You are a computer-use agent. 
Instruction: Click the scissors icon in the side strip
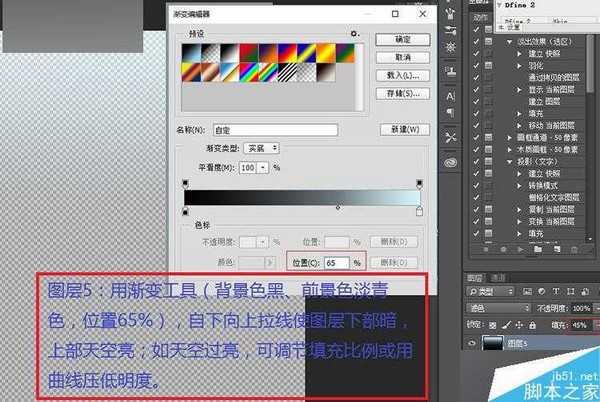point(451,136)
